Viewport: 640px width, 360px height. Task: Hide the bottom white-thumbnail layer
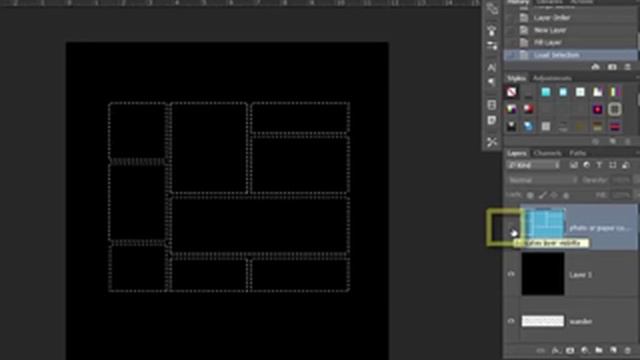pyautogui.click(x=511, y=321)
